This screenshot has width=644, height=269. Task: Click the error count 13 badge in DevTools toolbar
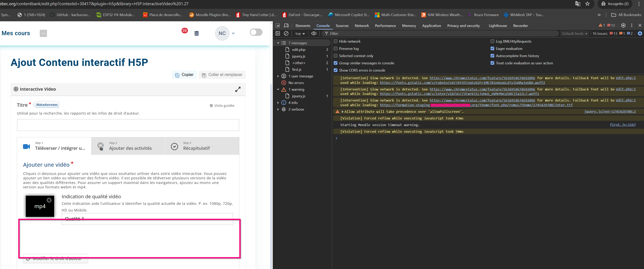click(x=611, y=25)
